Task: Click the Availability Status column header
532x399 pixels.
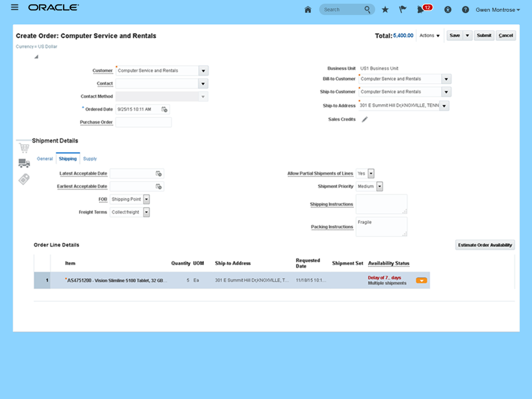Action: 388,263
